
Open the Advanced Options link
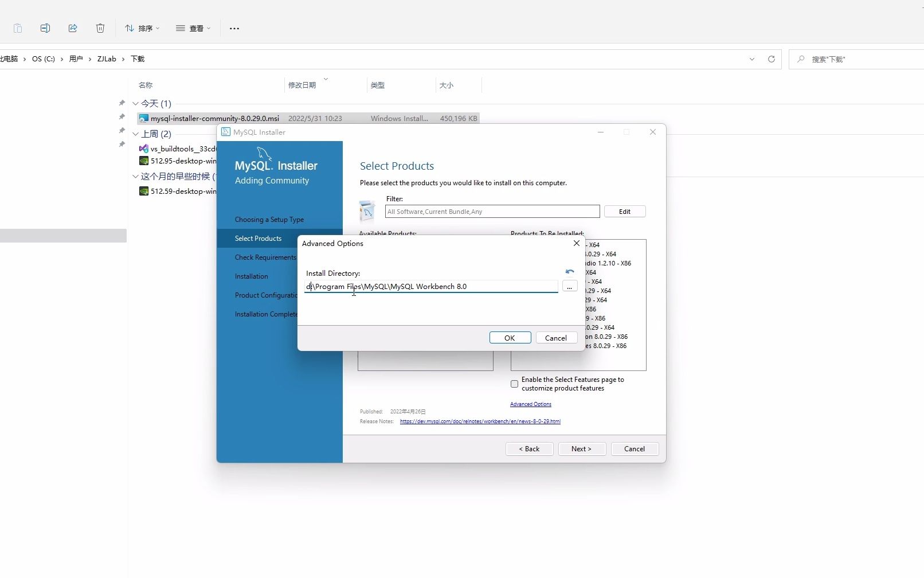531,404
